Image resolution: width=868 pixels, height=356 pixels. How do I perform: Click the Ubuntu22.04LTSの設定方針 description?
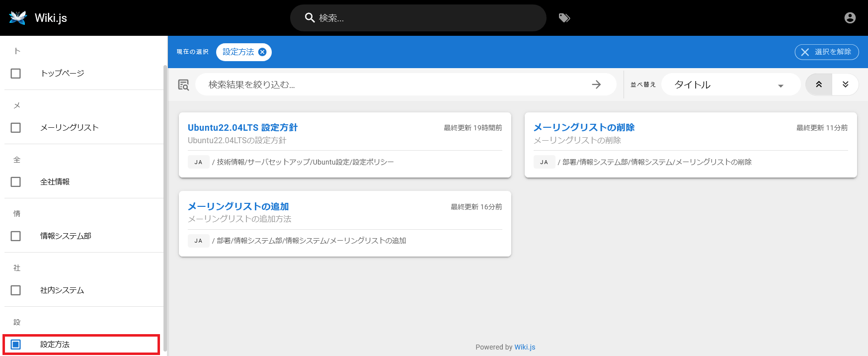point(237,140)
